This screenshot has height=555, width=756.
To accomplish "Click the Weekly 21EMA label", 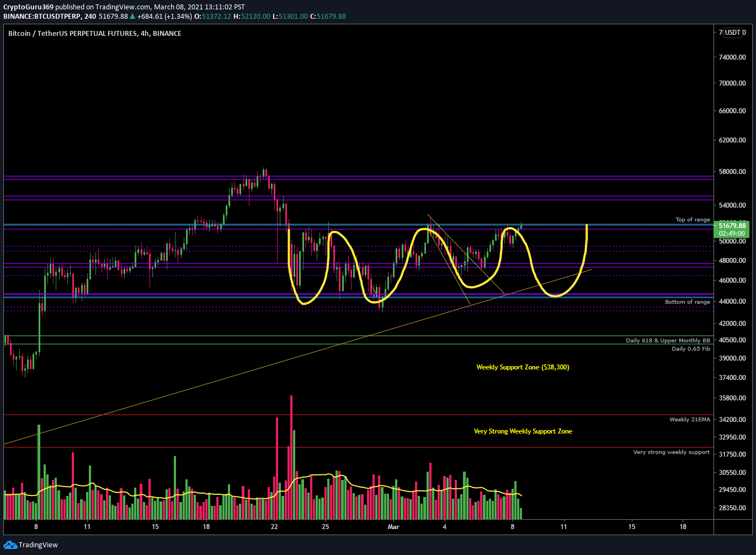I will point(690,420).
